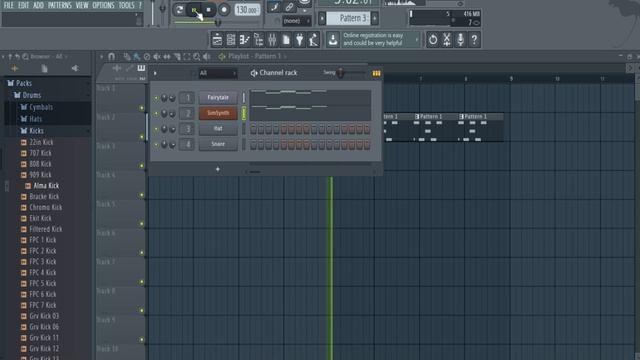Image resolution: width=640 pixels, height=360 pixels.
Task: Open the OPTIONS menu
Action: (x=103, y=5)
